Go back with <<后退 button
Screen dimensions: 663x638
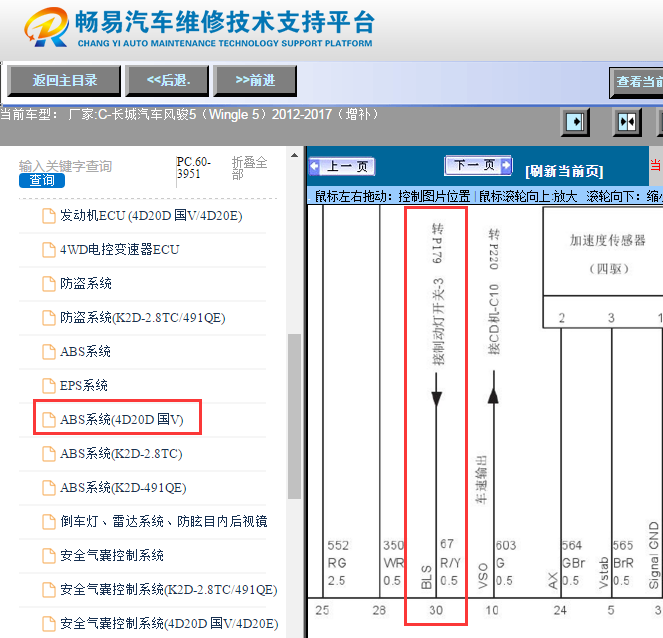tap(167, 80)
